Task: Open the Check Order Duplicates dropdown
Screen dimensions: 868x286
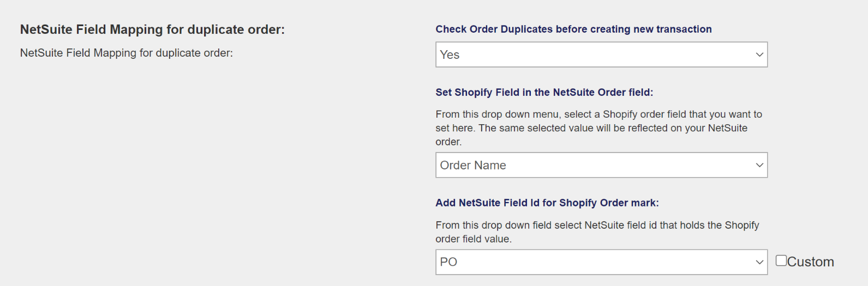Action: [600, 54]
